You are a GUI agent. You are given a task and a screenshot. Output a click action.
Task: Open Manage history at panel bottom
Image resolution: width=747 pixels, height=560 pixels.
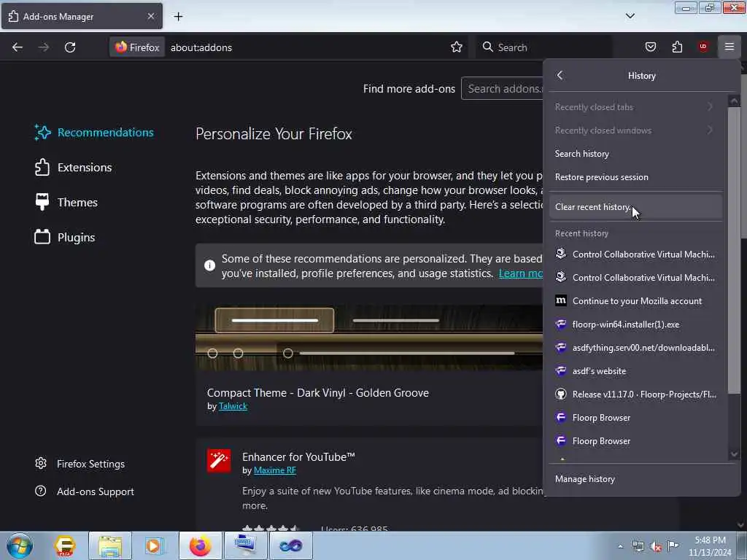tap(641, 479)
